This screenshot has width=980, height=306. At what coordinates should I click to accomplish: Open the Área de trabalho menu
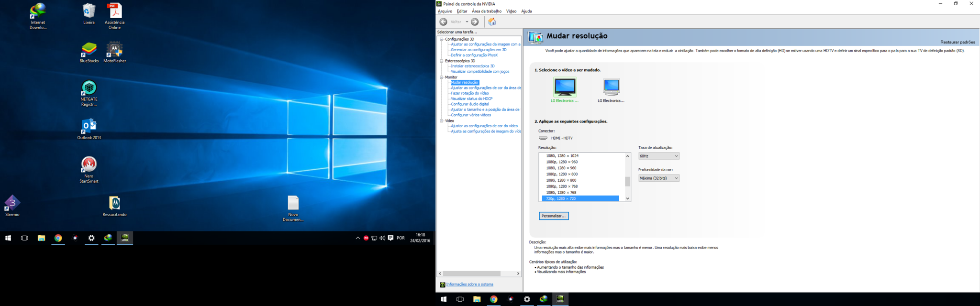pyautogui.click(x=487, y=11)
